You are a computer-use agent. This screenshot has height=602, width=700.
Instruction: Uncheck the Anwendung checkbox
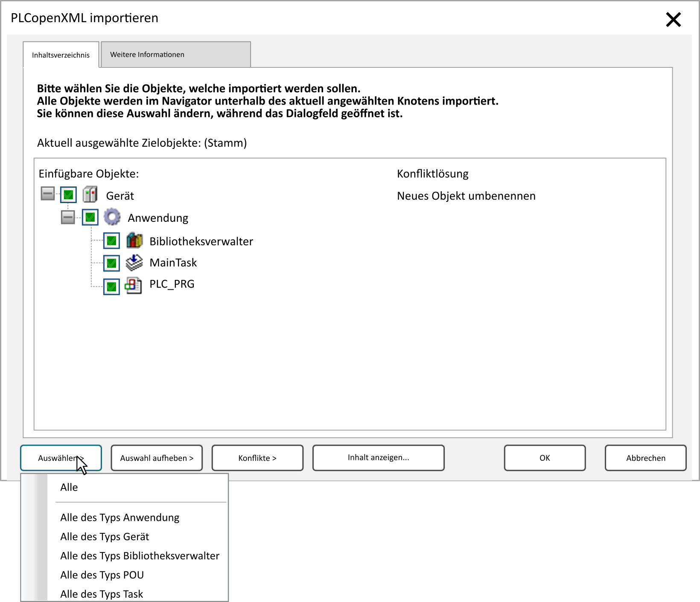(90, 218)
